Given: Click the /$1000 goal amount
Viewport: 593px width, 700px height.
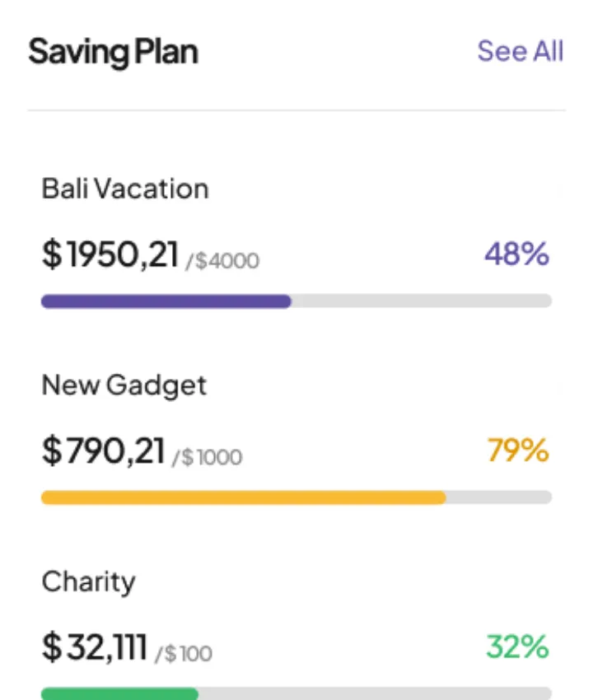Looking at the screenshot, I should pyautogui.click(x=208, y=457).
